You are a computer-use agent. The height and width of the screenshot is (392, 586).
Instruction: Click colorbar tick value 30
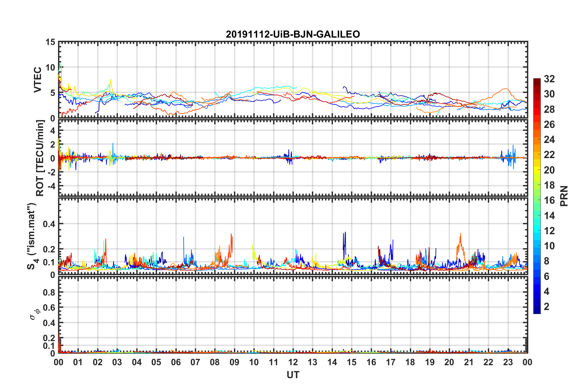click(x=549, y=94)
